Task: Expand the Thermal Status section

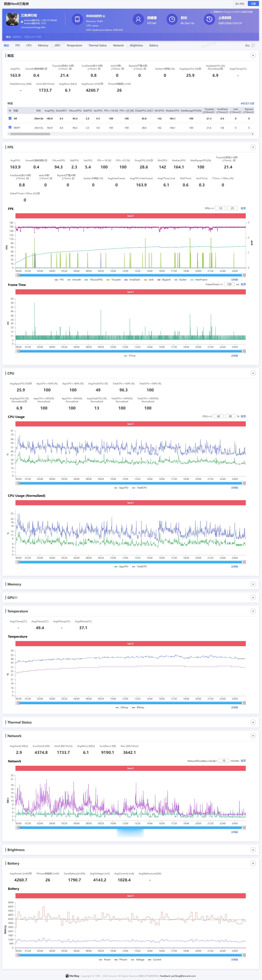Action: pyautogui.click(x=253, y=722)
